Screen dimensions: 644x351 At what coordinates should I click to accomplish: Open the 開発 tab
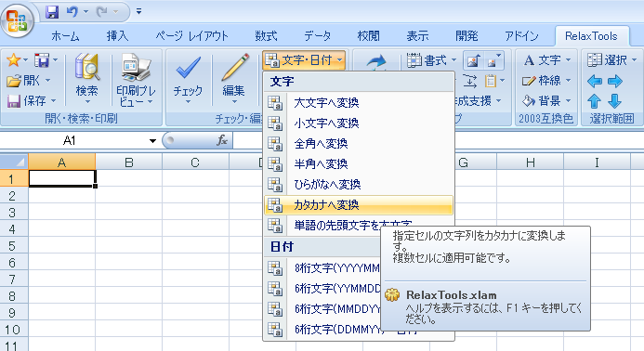467,36
